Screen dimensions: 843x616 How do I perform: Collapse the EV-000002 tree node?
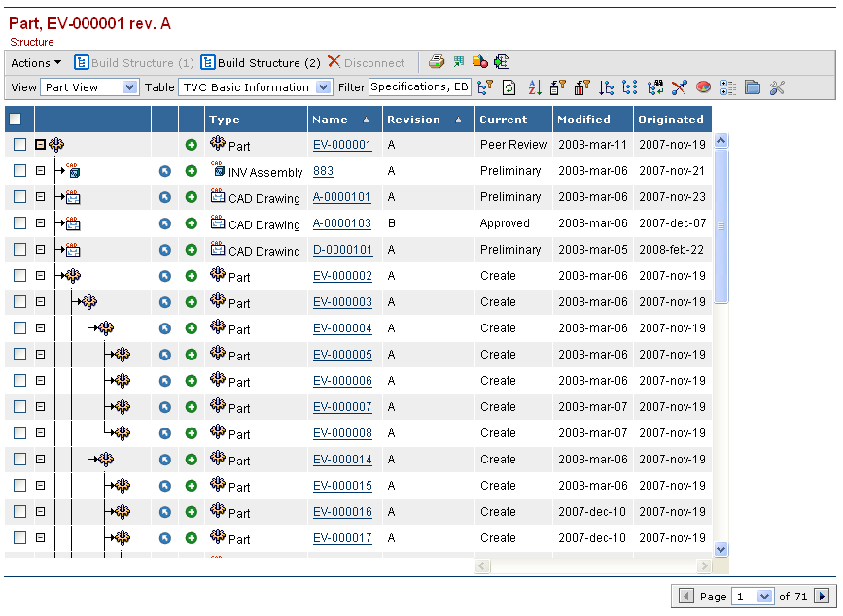[x=40, y=276]
